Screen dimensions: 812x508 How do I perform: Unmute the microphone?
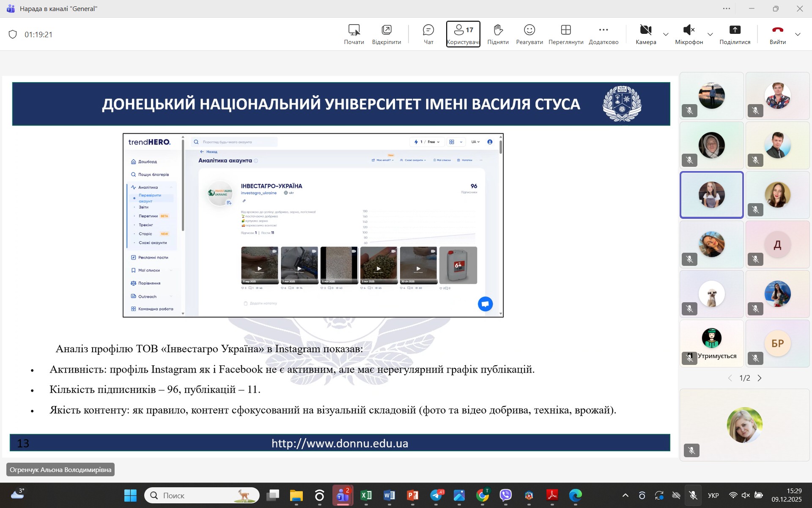point(689,34)
